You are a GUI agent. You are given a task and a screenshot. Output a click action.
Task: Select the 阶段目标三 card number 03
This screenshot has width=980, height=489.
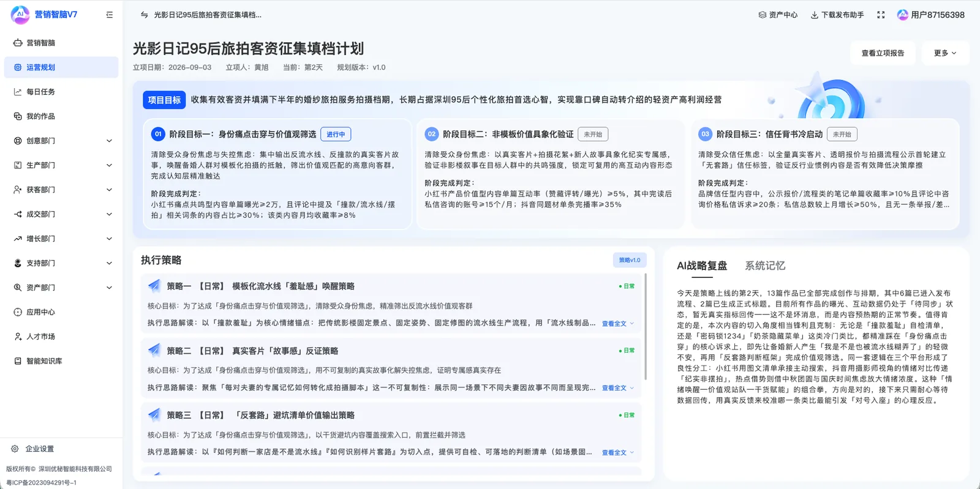pos(705,134)
